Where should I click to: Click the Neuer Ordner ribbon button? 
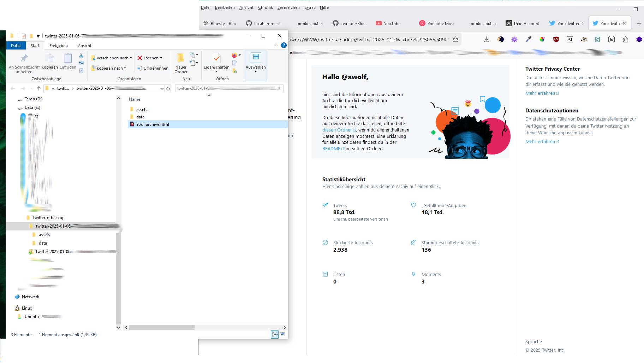point(181,63)
